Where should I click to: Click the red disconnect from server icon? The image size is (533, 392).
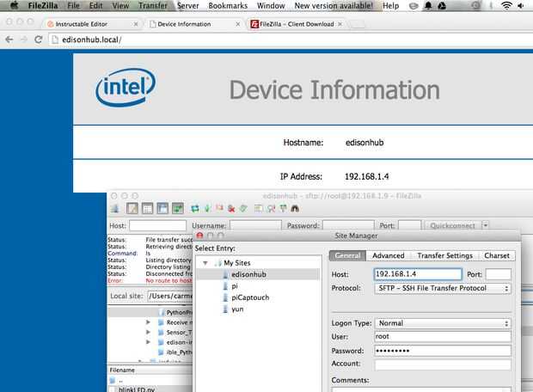[x=231, y=208]
